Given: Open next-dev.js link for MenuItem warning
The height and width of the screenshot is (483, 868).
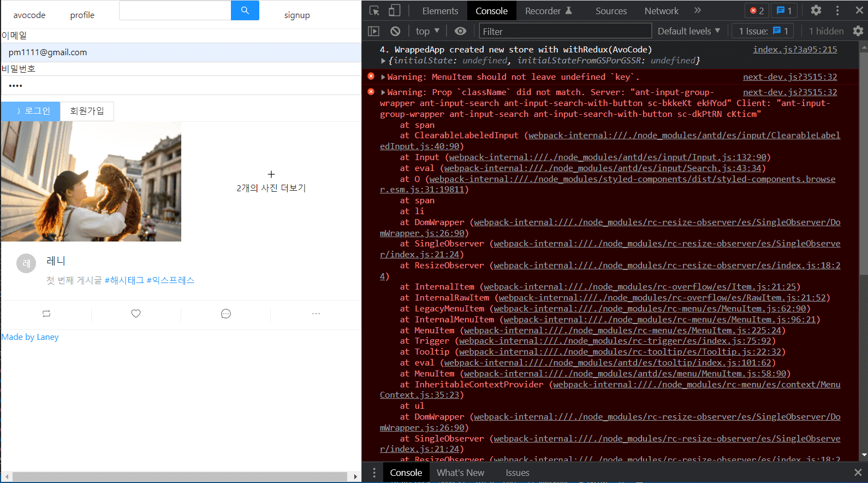Looking at the screenshot, I should point(790,77).
